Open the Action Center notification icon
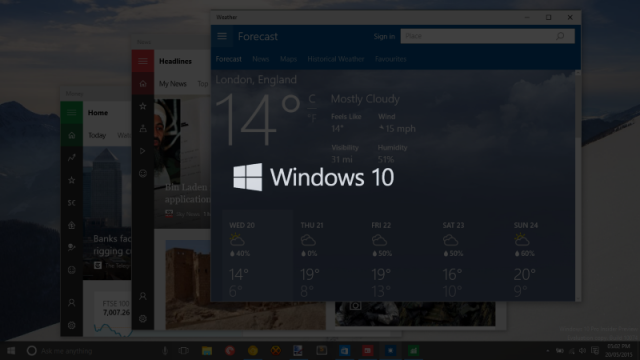 tap(595, 351)
